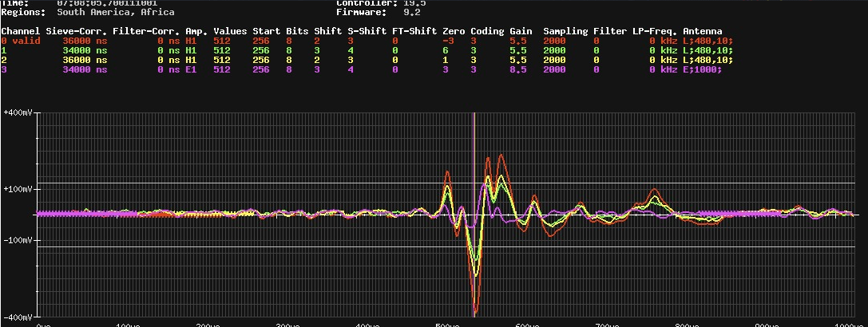Click the '+100mV' y-axis label
The height and width of the screenshot is (327, 868).
click(18, 189)
